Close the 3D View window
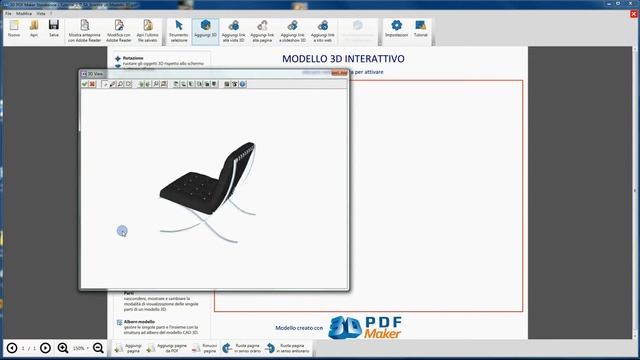 point(339,73)
